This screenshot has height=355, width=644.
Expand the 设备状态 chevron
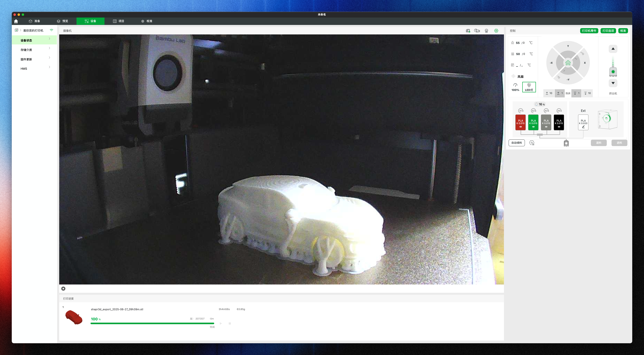[50, 39]
